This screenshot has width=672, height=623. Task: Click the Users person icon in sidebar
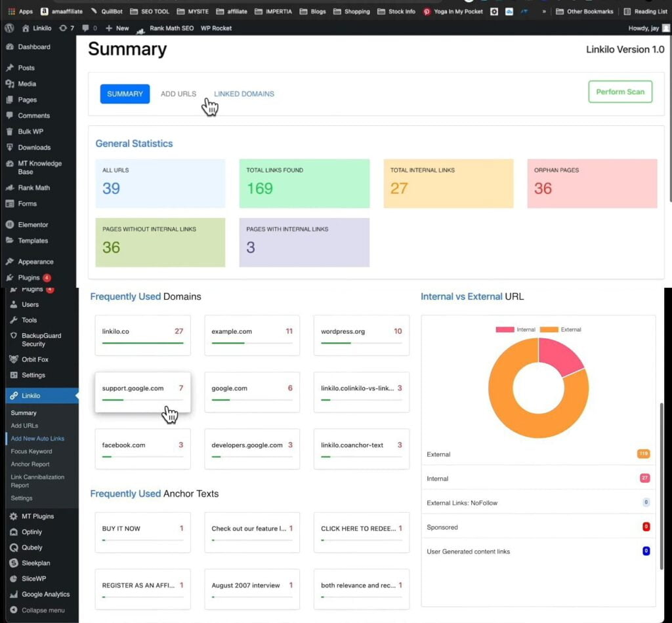[14, 304]
